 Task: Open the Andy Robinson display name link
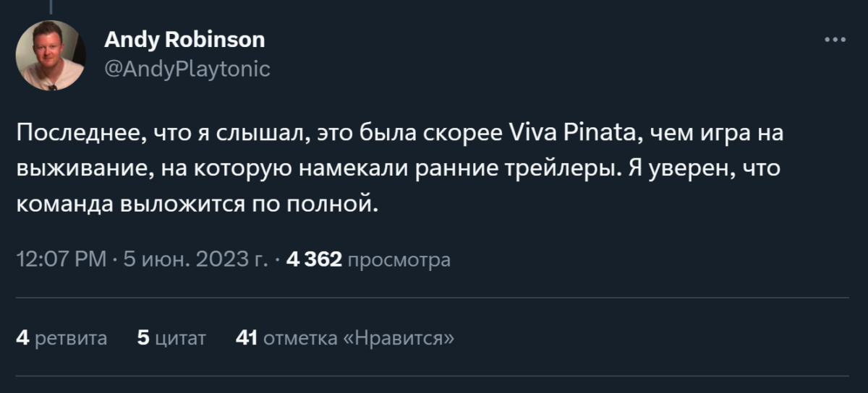(x=184, y=40)
